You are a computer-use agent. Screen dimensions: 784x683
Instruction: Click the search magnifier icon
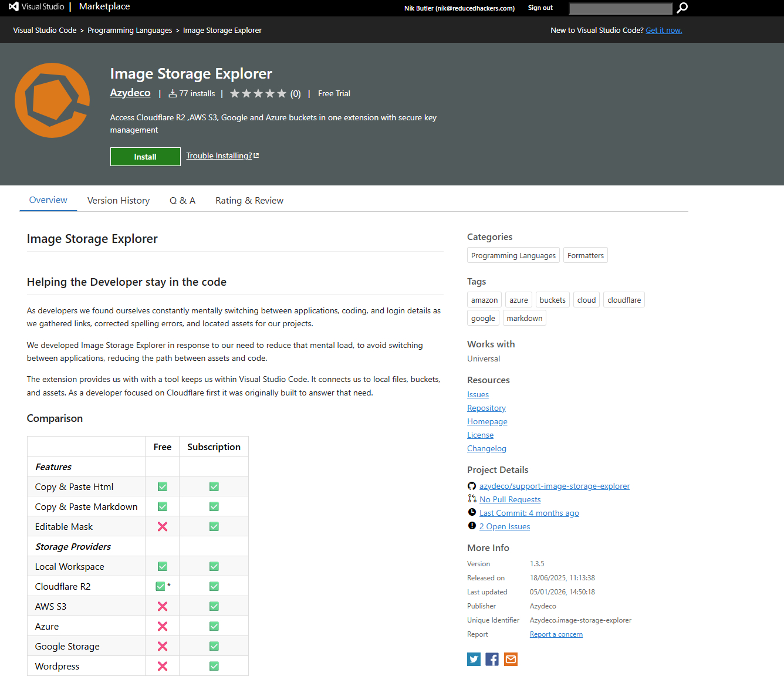coord(682,8)
